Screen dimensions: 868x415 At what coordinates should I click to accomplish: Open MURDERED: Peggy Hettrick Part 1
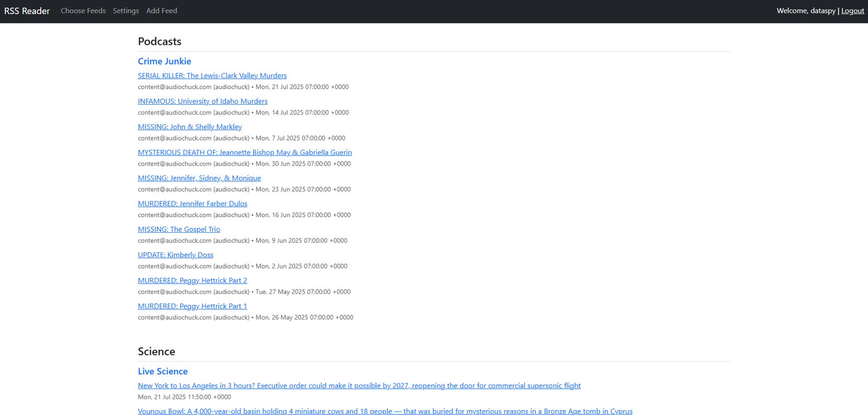tap(193, 306)
